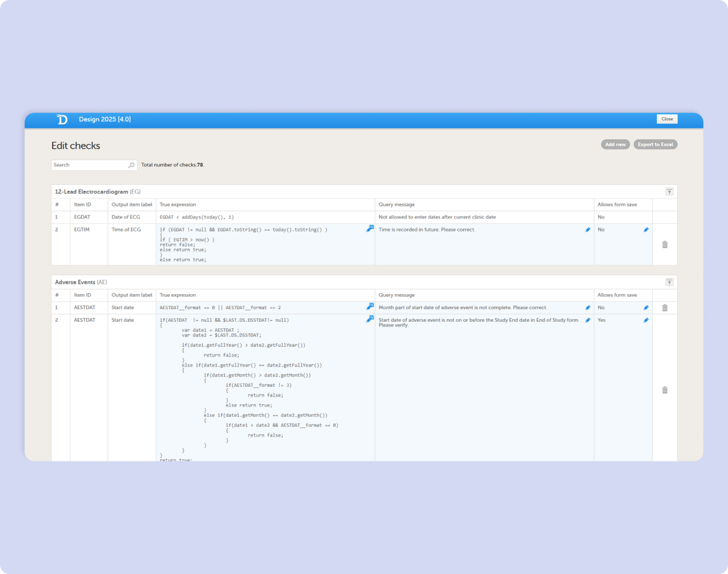The width and height of the screenshot is (728, 574).
Task: Open the long AESTDAT script expression editor
Action: coord(370,320)
